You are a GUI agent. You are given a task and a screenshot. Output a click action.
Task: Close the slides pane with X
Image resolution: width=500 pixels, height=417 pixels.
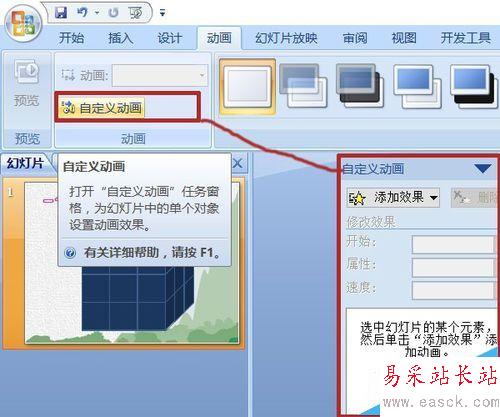(237, 163)
